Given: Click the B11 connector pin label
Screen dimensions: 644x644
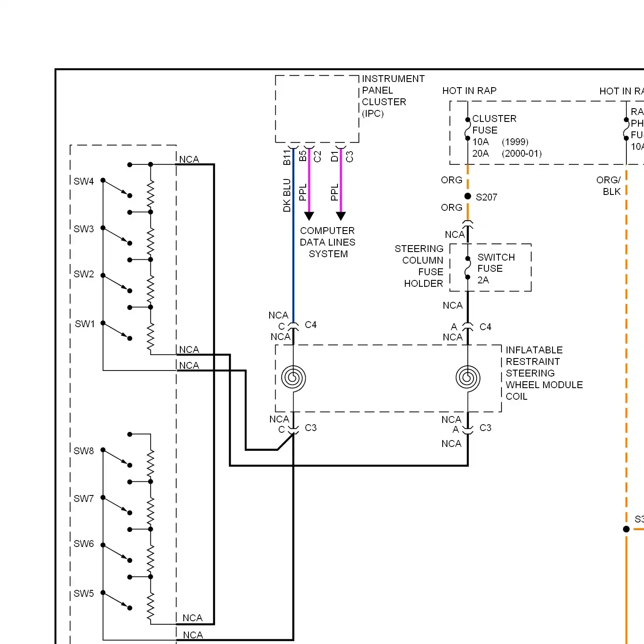Looking at the screenshot, I should (287, 158).
